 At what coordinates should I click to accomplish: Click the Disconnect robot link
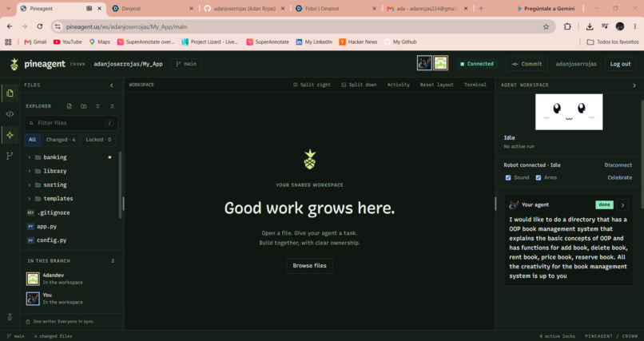[x=618, y=165]
